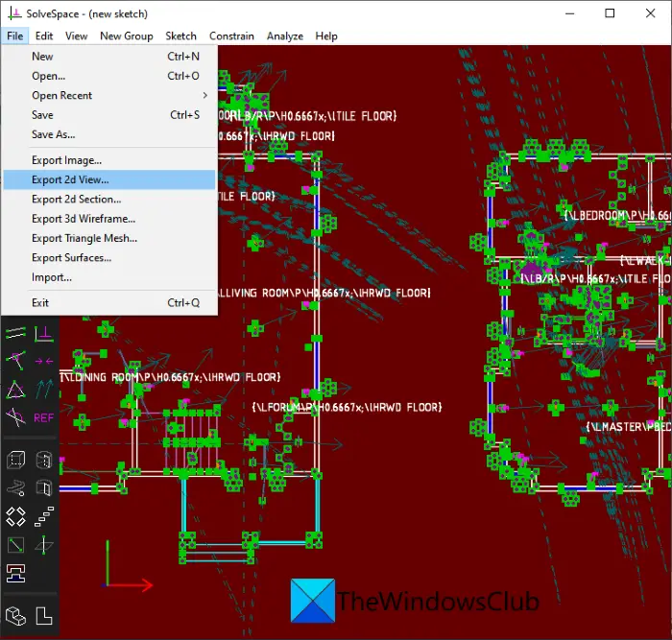The height and width of the screenshot is (640, 672).
Task: Choose Export 3d Wireframe... menu entry
Action: pyautogui.click(x=109, y=219)
